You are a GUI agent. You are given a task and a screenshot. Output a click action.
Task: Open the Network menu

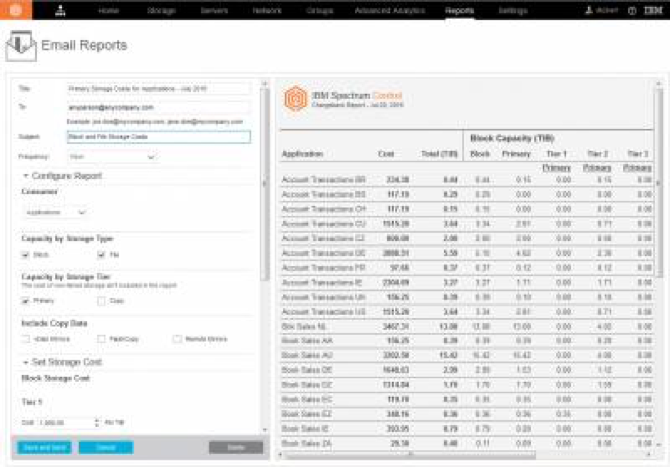point(267,11)
